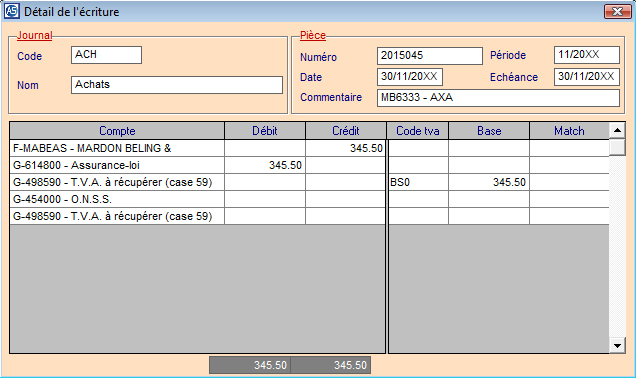The height and width of the screenshot is (378, 636).
Task: Select the Compte column header
Action: click(117, 131)
